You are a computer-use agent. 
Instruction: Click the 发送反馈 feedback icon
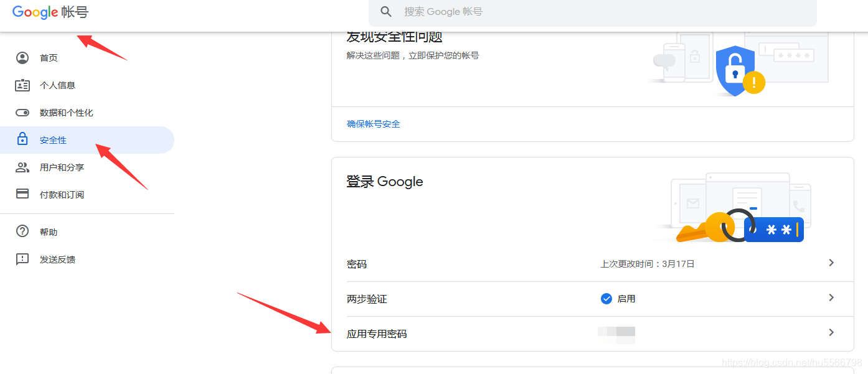tap(22, 259)
